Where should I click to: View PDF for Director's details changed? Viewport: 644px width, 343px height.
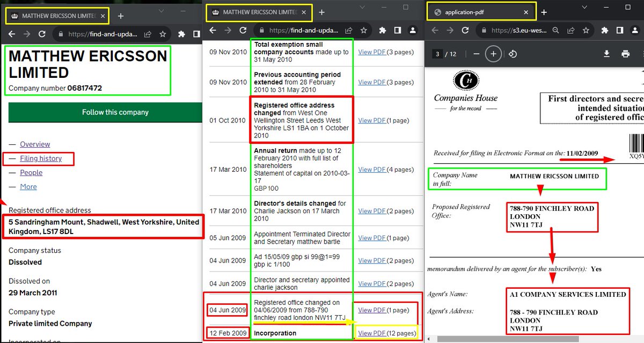(x=372, y=211)
